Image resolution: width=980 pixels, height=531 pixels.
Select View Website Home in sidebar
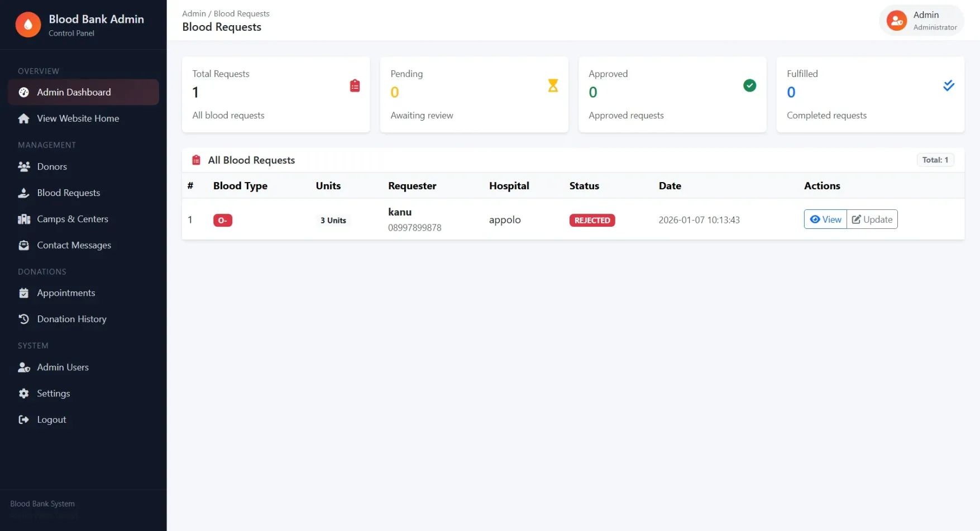pos(78,118)
